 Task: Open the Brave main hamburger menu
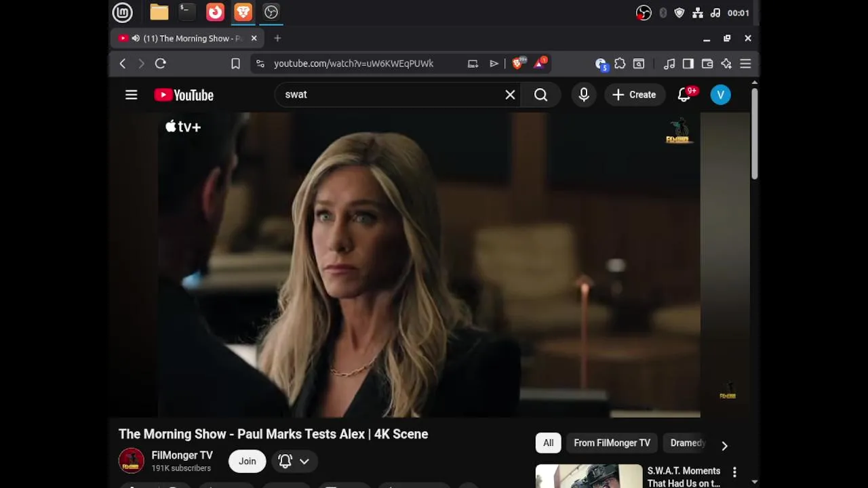745,64
